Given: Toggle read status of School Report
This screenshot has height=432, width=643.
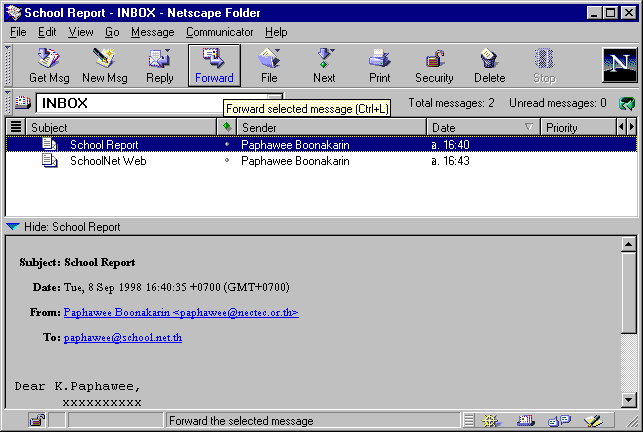Looking at the screenshot, I should 227,144.
